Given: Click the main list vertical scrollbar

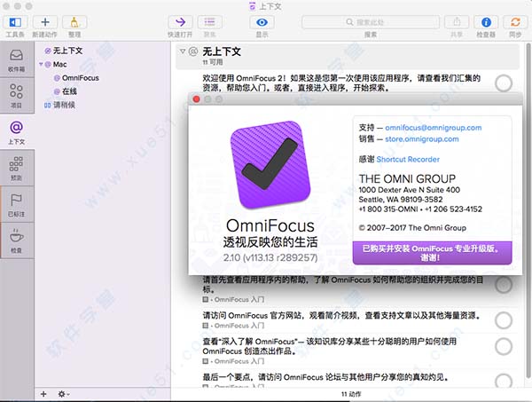Looking at the screenshot, I should pos(528,210).
